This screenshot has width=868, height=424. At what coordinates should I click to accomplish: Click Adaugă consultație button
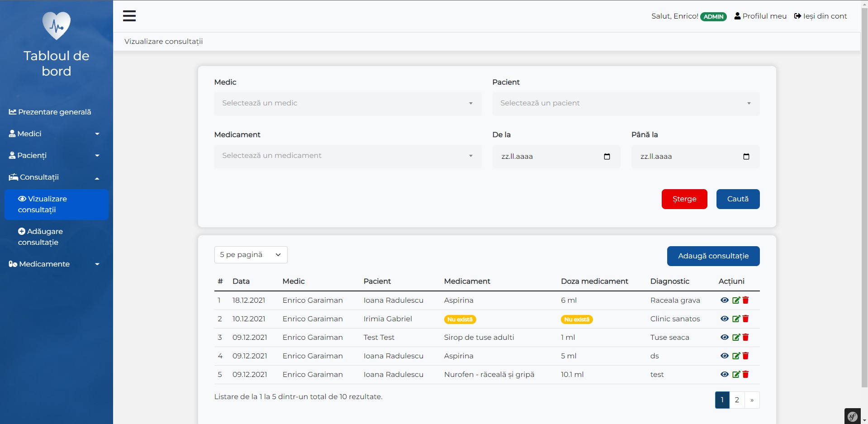point(713,256)
